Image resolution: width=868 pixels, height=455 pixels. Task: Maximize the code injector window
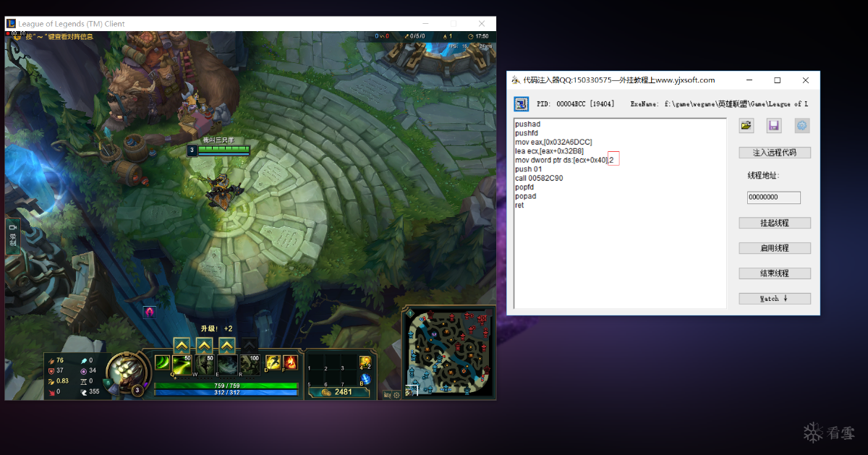click(778, 80)
